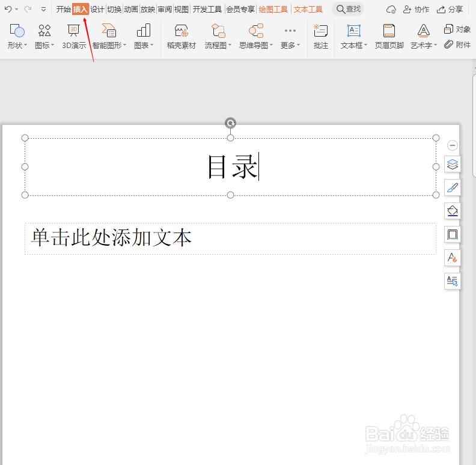This screenshot has width=476, height=465.
Task: Click the text effects A icon
Action: pos(453,258)
